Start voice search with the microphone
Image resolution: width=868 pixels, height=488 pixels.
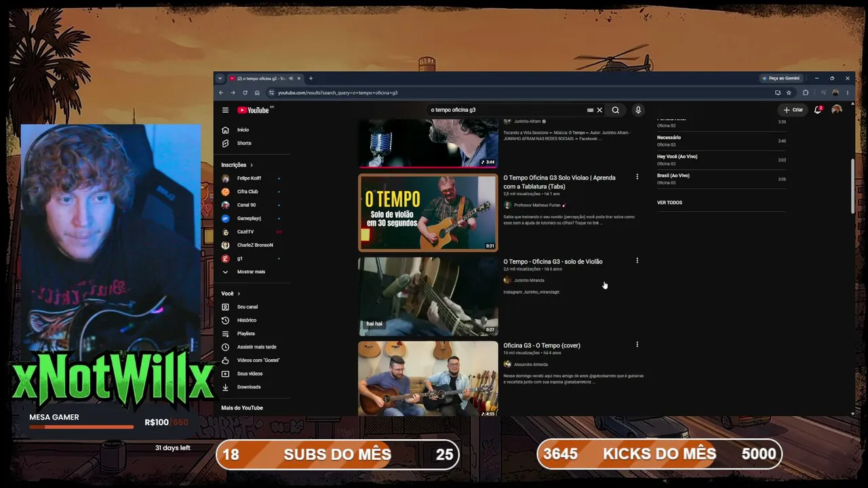[x=638, y=110]
